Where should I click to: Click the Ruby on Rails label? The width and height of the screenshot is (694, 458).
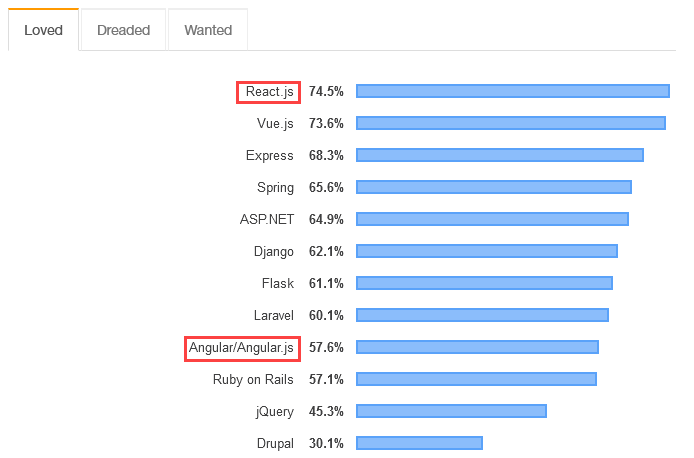[x=253, y=379]
